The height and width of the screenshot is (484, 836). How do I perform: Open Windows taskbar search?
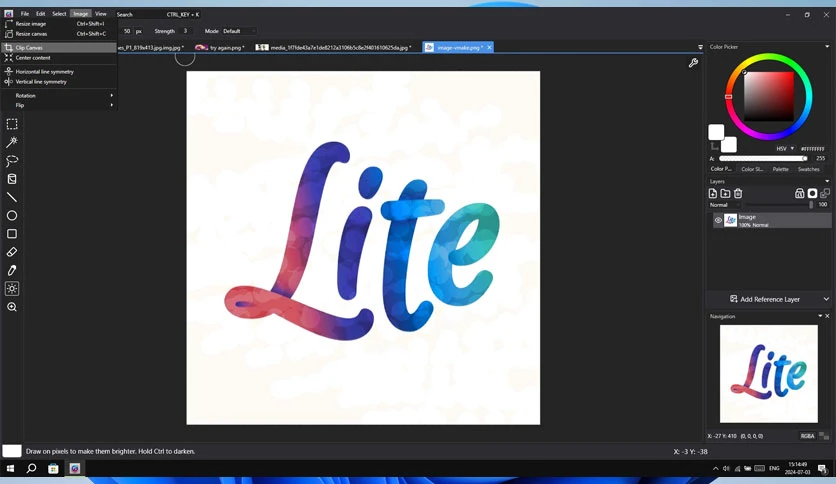click(31, 469)
